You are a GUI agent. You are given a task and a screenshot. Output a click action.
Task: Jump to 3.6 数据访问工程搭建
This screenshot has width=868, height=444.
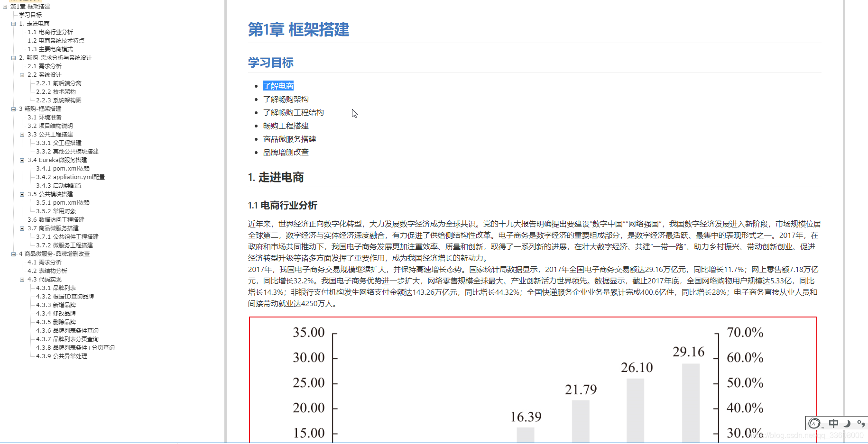pyautogui.click(x=56, y=220)
